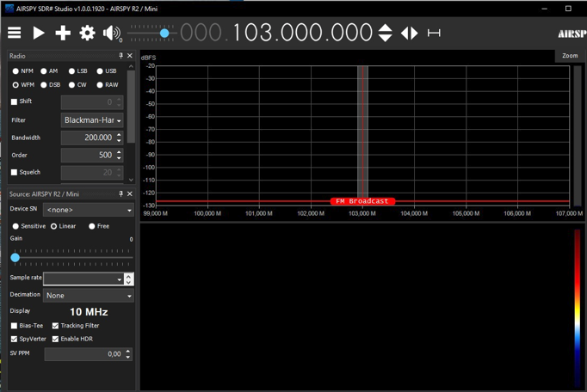The image size is (587, 392).
Task: Click the left/right tuning style arrows
Action: coord(409,34)
